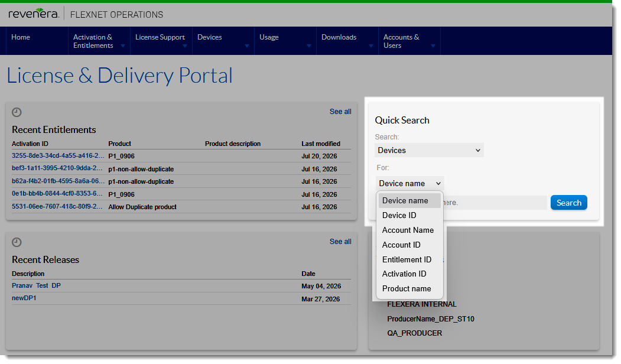Click FLEXERA INTERNAL entry

(422, 304)
